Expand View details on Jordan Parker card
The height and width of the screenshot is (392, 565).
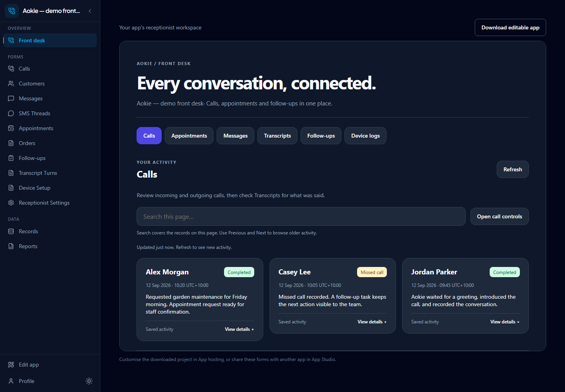coord(505,322)
